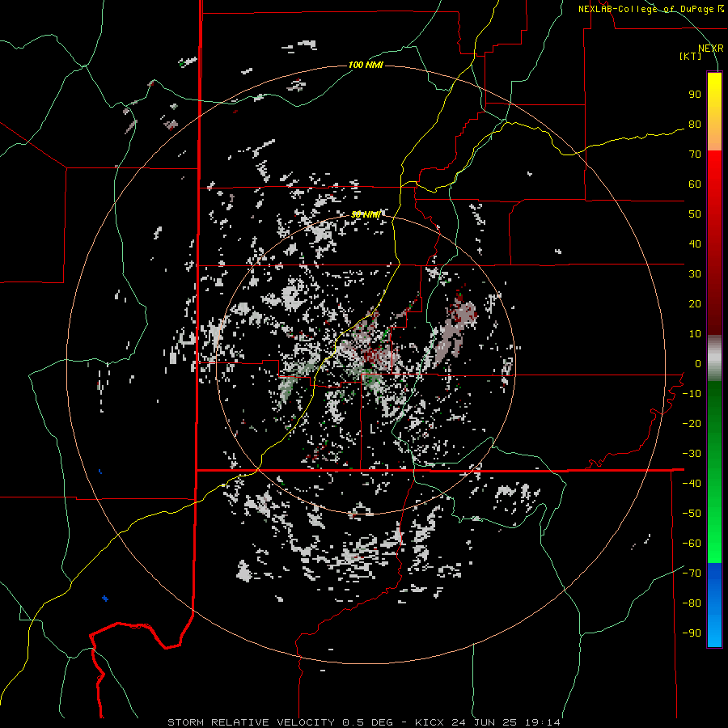
Task: Click the 40 value on the velocity scale
Action: (695, 243)
